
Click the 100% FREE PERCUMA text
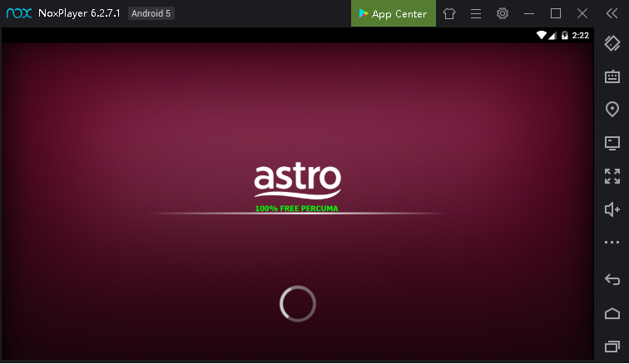(296, 209)
